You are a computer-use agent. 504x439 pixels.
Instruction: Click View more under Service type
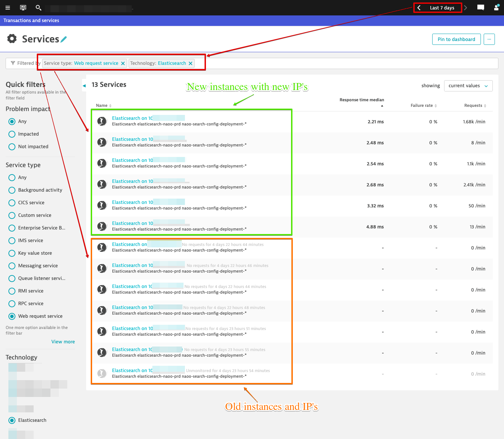pyautogui.click(x=63, y=342)
